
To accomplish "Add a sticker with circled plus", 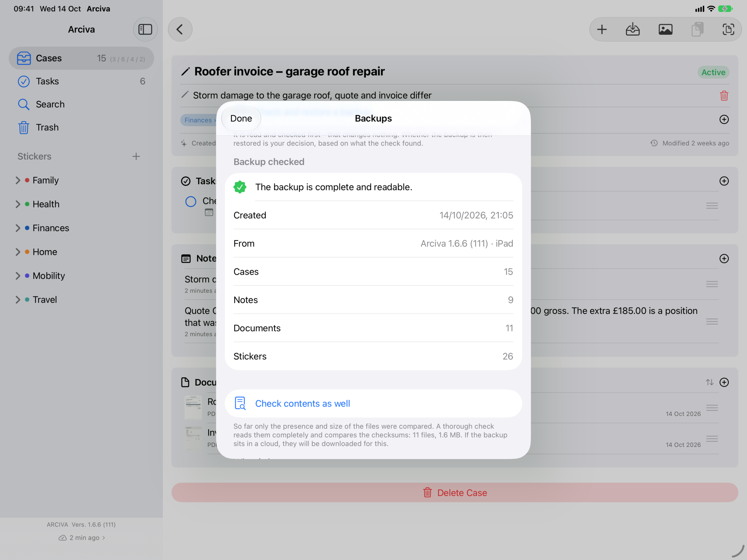I will (724, 119).
